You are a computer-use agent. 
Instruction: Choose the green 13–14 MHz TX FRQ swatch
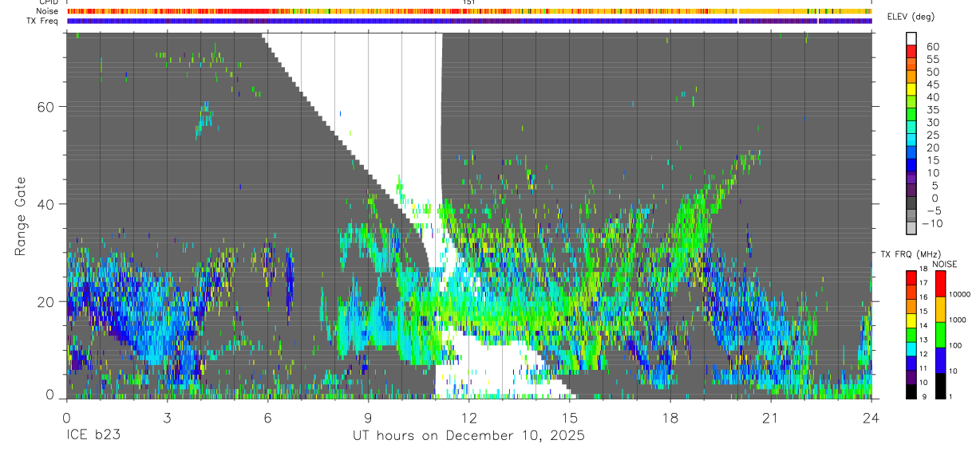point(911,334)
